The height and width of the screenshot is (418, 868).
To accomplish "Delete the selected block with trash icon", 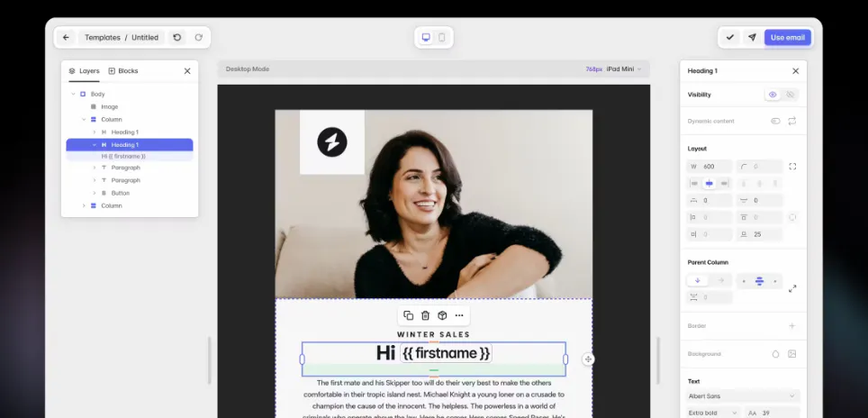I will (x=425, y=315).
